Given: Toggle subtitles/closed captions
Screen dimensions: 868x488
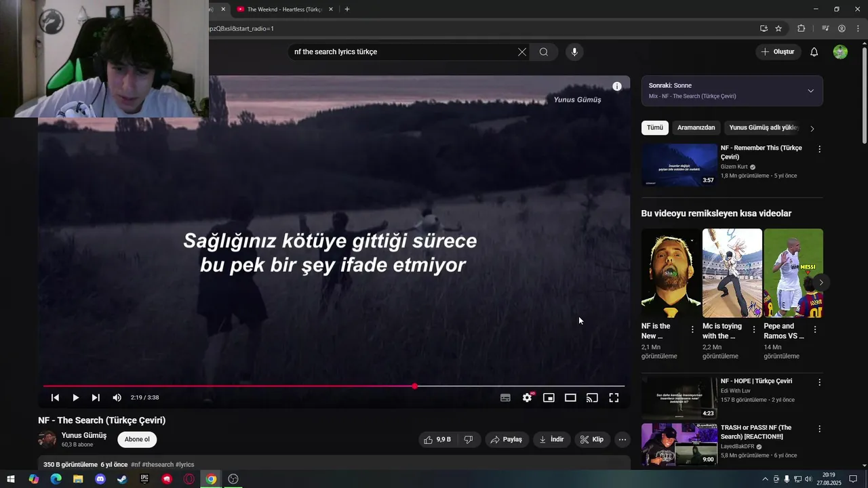Looking at the screenshot, I should click(505, 398).
